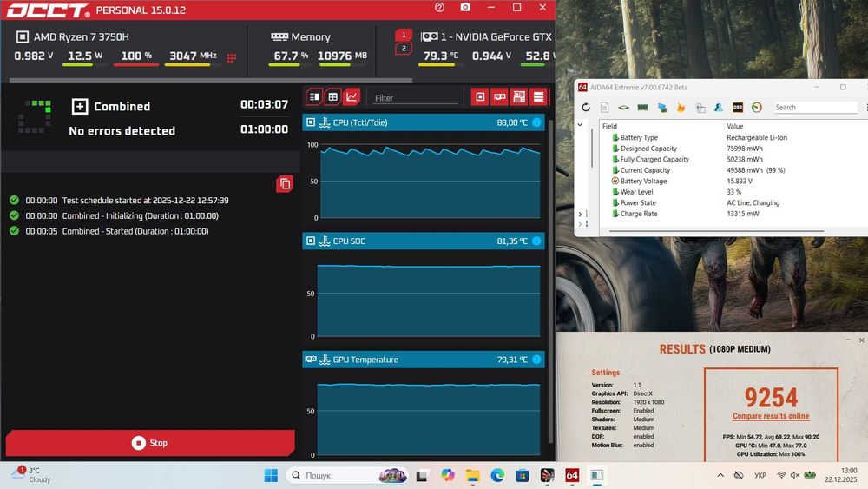This screenshot has width=868, height=489.
Task: Toggle the GPU sensors filter button
Action: [x=499, y=97]
